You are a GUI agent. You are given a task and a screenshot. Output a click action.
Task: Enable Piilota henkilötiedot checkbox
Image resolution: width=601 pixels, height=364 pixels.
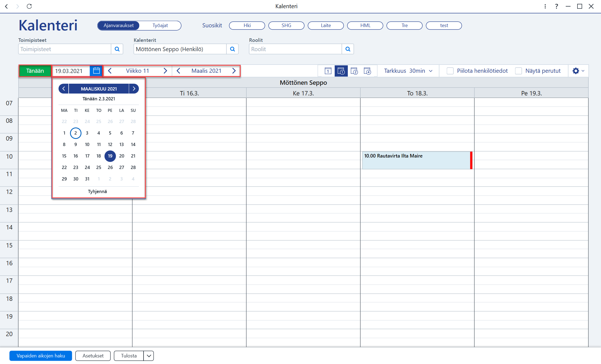(x=450, y=71)
